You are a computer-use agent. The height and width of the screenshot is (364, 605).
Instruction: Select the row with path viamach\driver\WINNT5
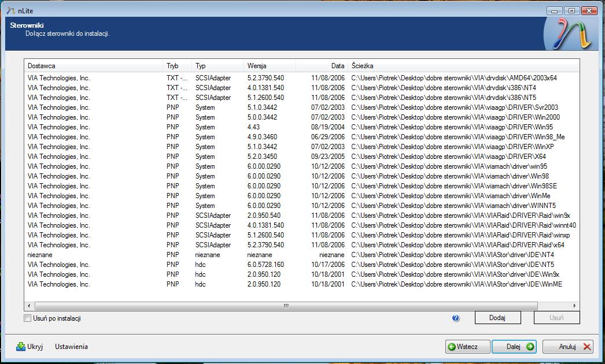click(302, 206)
